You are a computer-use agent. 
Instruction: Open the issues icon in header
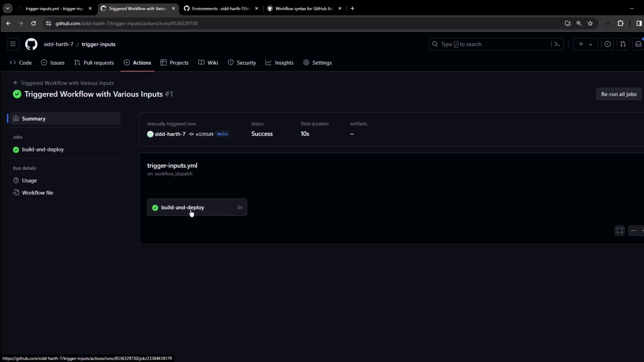[607, 44]
